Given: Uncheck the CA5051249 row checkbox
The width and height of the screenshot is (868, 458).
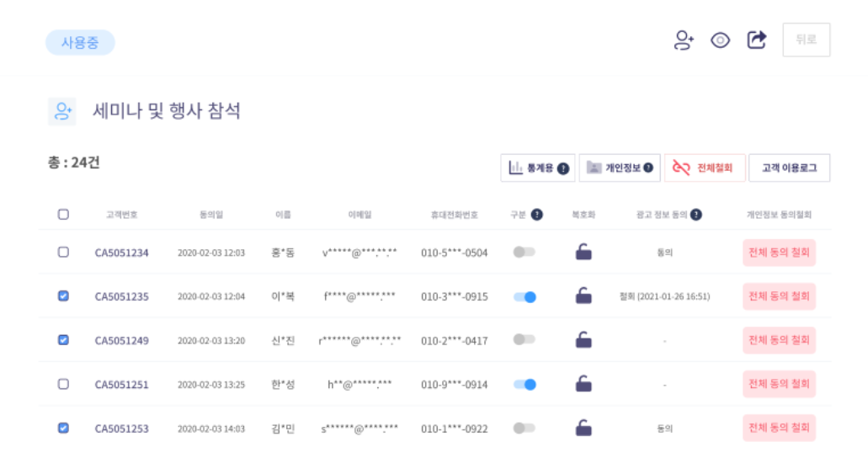Looking at the screenshot, I should pos(64,339).
